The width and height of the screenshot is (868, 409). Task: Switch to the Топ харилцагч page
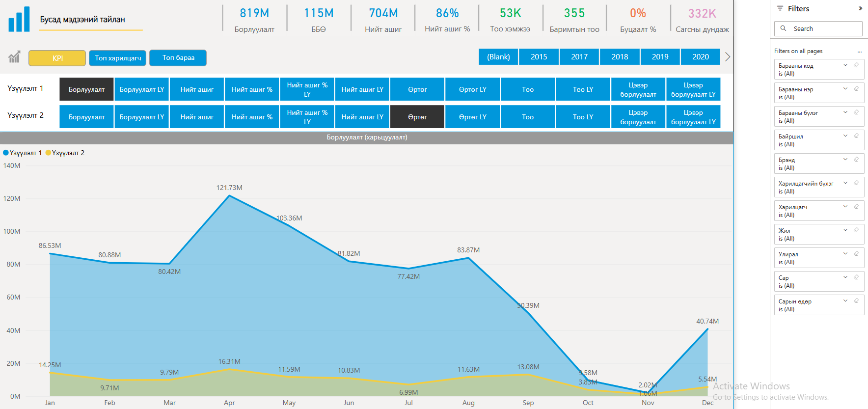coord(118,58)
